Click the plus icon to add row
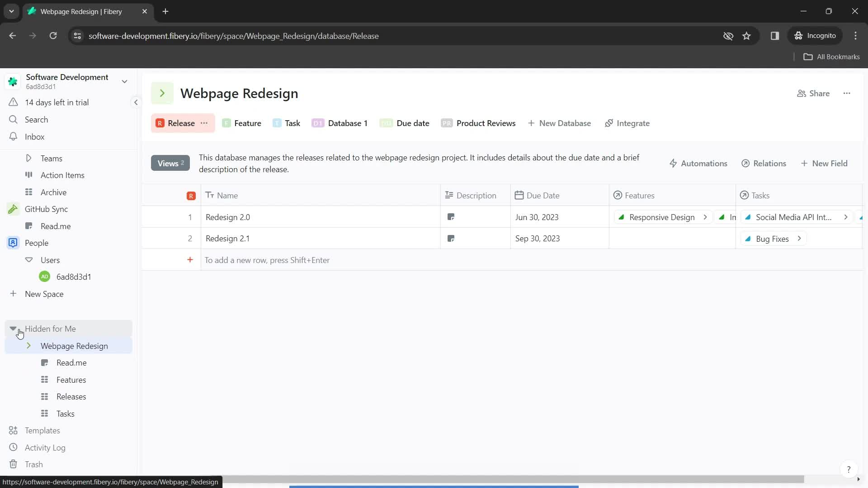 (190, 260)
